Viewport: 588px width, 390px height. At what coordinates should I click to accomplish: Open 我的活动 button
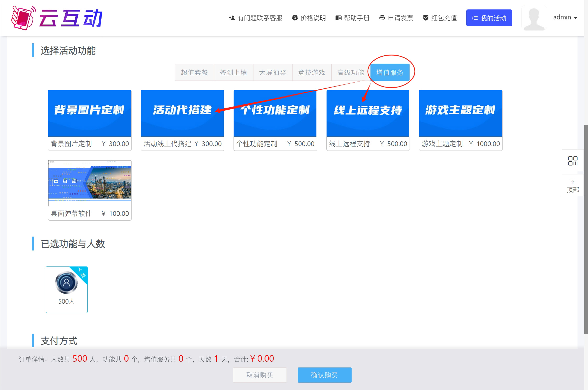point(489,18)
